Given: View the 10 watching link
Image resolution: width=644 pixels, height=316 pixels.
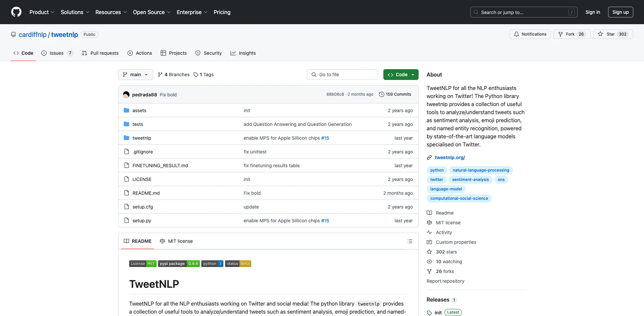Looking at the screenshot, I should 444,262.
